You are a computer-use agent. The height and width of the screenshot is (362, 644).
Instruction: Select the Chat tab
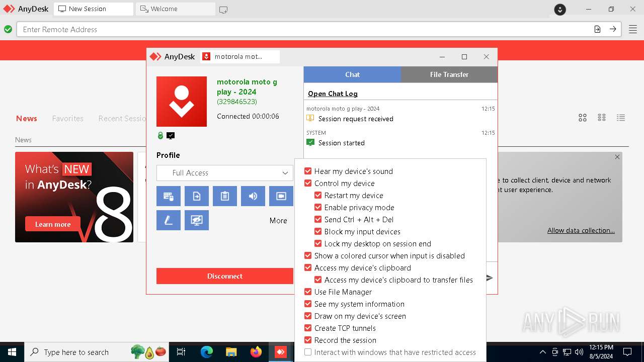point(352,74)
